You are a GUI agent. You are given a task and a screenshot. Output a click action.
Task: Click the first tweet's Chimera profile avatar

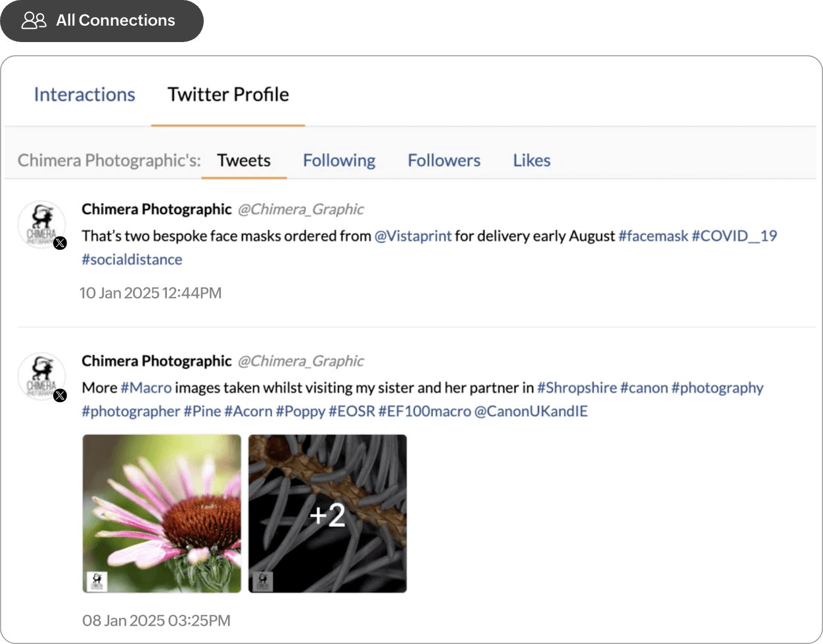click(41, 224)
